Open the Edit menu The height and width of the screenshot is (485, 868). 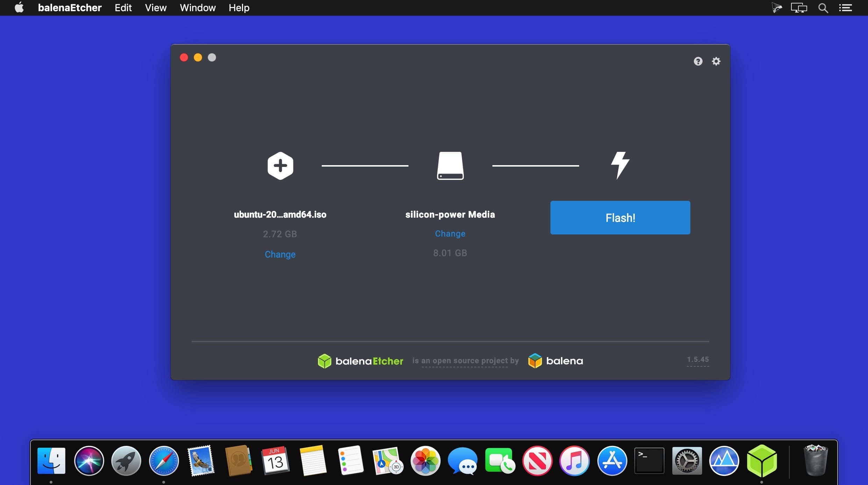tap(123, 8)
